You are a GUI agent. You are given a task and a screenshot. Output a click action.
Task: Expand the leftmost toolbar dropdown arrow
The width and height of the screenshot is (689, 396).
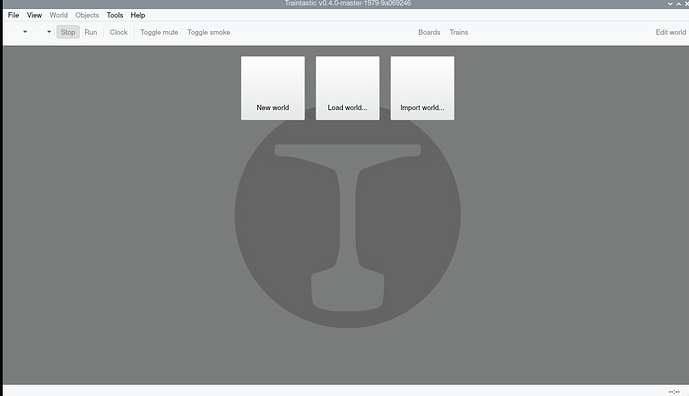pyautogui.click(x=25, y=32)
